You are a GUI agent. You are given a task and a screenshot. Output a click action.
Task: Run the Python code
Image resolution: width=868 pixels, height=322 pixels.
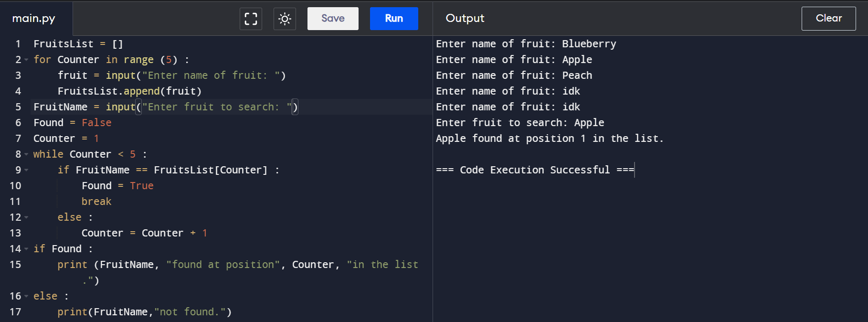394,19
